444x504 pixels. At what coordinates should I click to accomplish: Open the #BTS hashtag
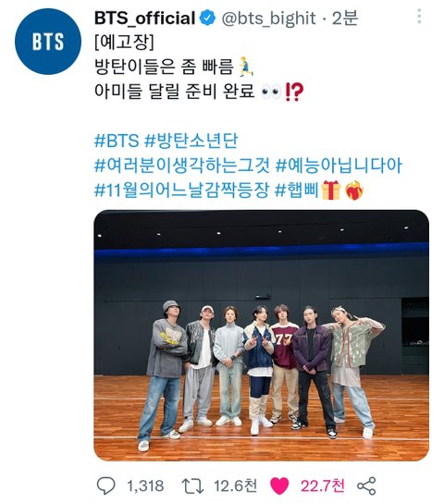117,141
